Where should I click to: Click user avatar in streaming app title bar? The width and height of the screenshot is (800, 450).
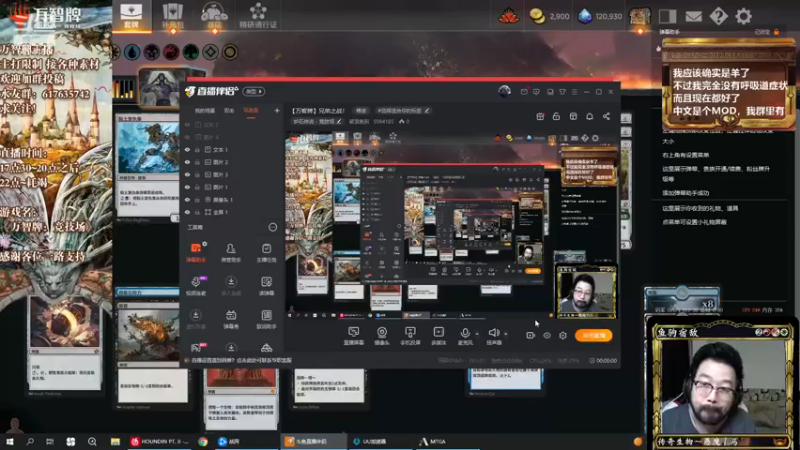point(504,91)
